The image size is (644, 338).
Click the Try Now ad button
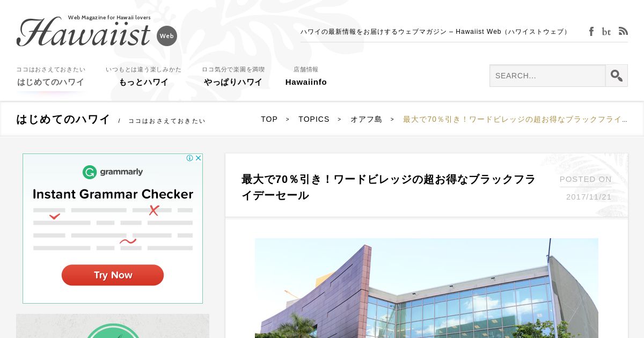113,275
